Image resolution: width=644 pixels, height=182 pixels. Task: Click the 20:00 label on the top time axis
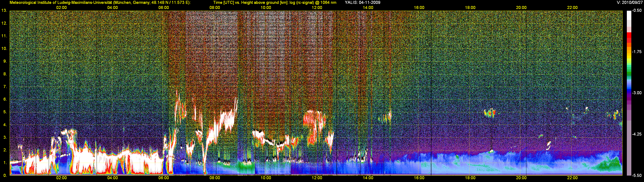coord(521,8)
